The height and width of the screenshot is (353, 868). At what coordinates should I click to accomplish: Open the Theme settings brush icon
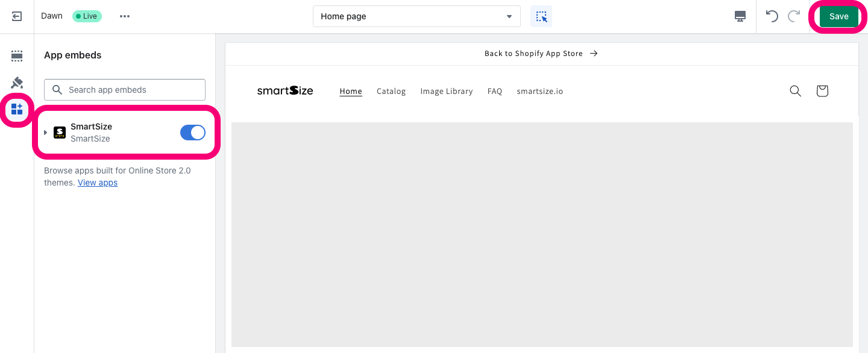click(x=17, y=83)
